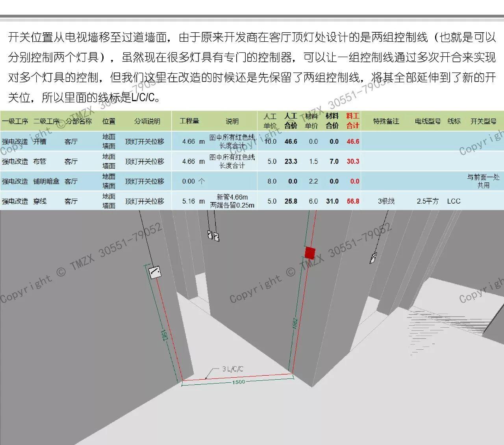Click the white switch symbol on left wall
Screen dimensions: 504x445
pos(154,271)
